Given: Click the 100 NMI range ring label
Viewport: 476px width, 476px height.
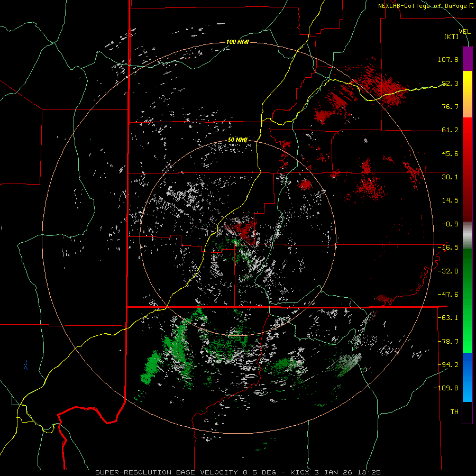Looking at the screenshot, I should click(237, 42).
